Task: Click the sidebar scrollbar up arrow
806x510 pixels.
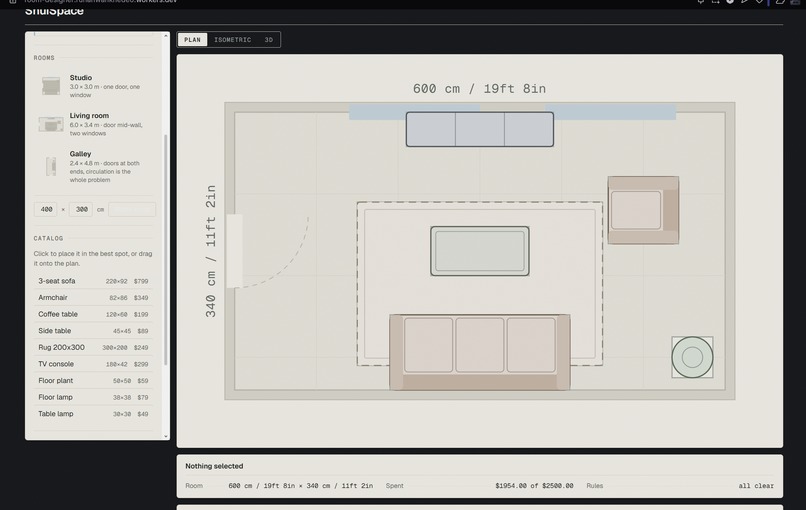Action: pyautogui.click(x=166, y=36)
